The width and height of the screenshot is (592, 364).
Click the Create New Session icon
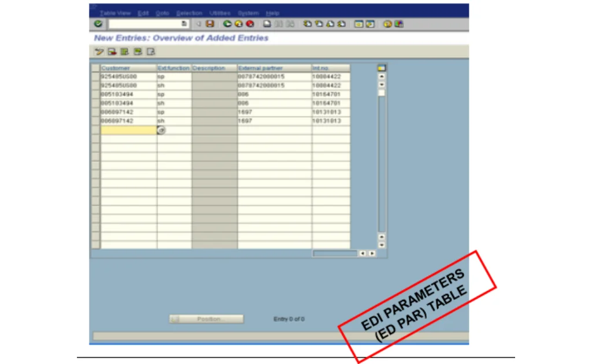[x=358, y=24]
